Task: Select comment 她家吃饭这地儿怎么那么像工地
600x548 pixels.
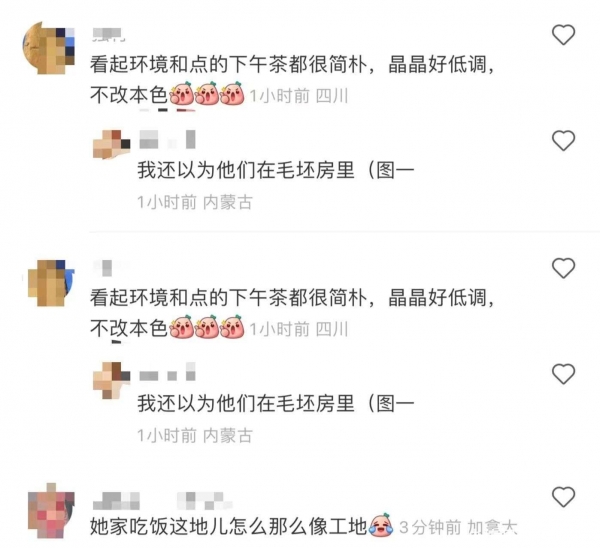Action: pos(229,527)
